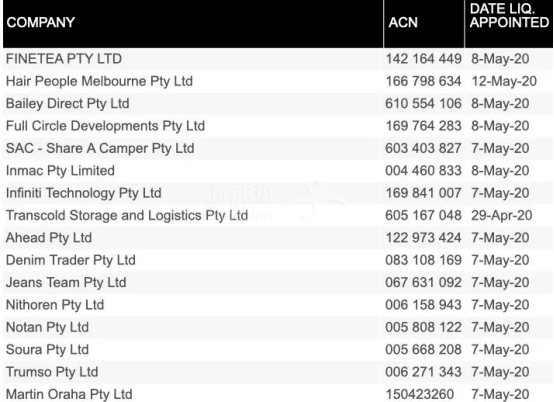Select ACN 006 158 943 for Nithoren
The image size is (554, 402).
point(423,305)
